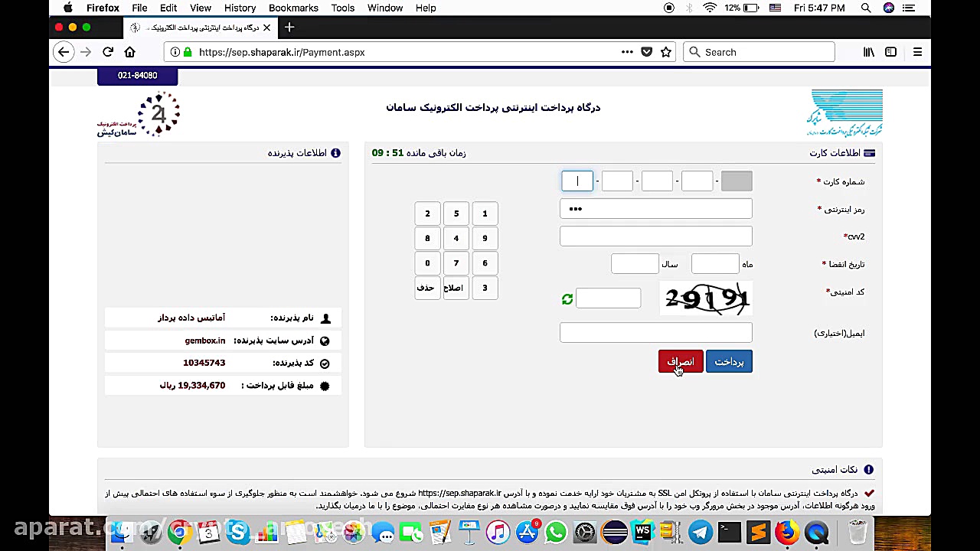Image resolution: width=980 pixels, height=551 pixels.
Task: Focus the cvv2 input field
Action: tap(656, 236)
